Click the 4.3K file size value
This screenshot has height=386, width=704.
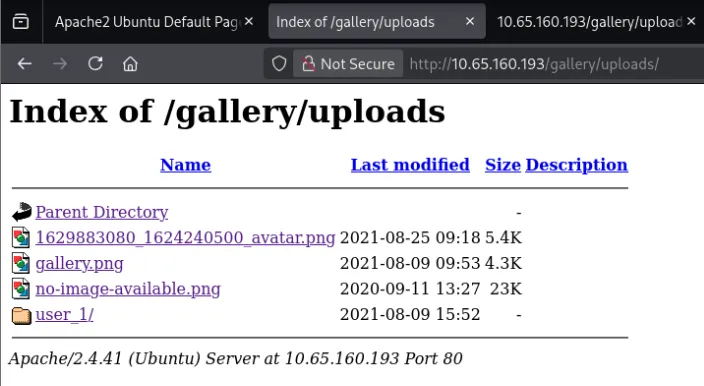[x=503, y=263]
